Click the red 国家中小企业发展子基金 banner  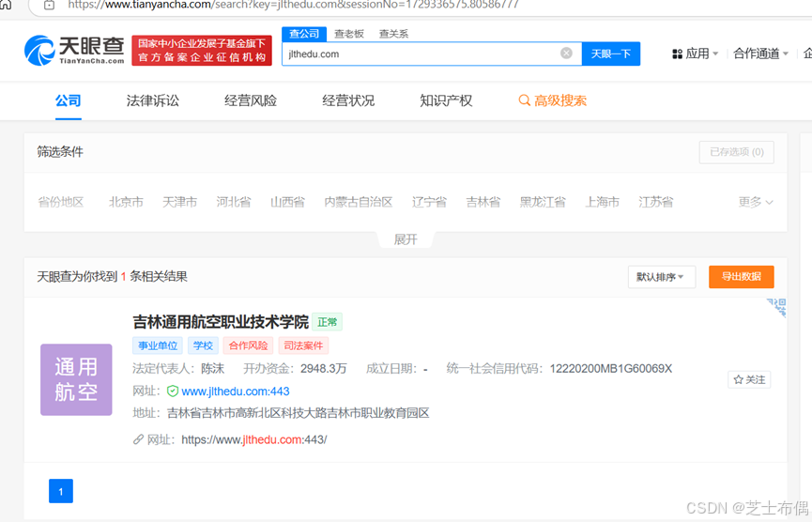(x=202, y=51)
